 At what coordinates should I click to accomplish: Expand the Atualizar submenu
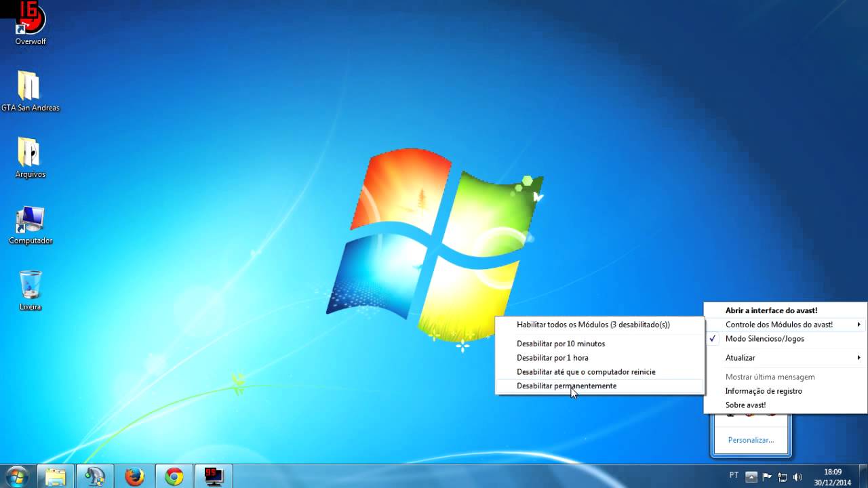point(785,357)
